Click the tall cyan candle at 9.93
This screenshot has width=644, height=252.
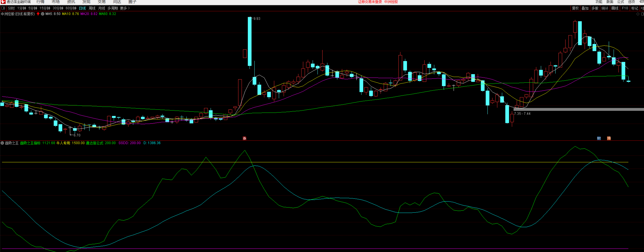tap(250, 42)
